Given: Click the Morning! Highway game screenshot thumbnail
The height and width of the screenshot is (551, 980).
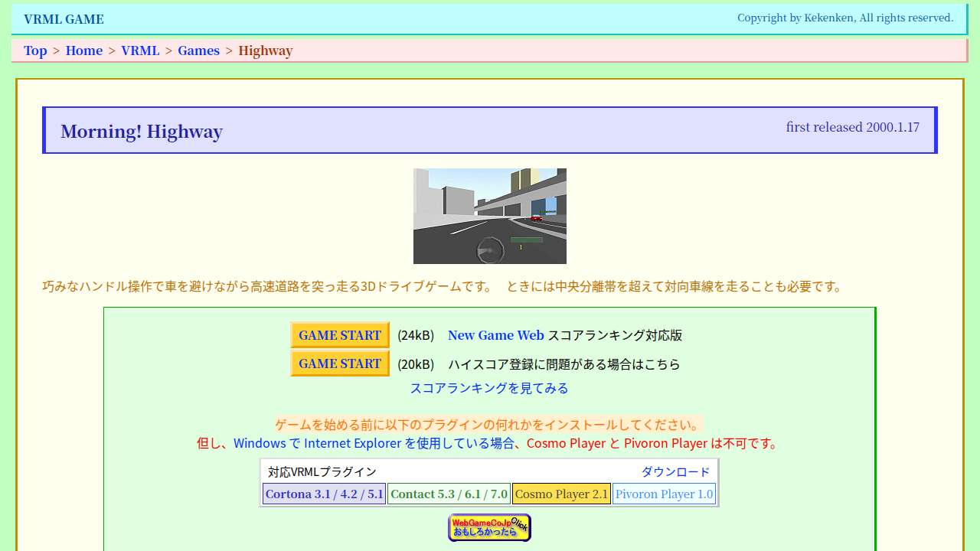Looking at the screenshot, I should coord(490,216).
